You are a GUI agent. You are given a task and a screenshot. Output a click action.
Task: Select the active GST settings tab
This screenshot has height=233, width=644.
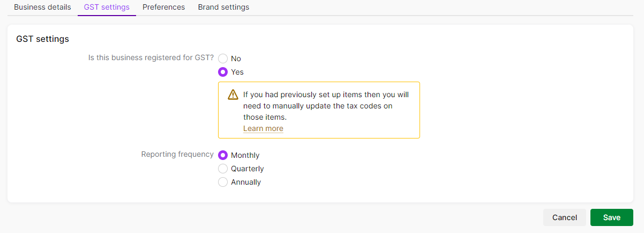[x=107, y=8]
